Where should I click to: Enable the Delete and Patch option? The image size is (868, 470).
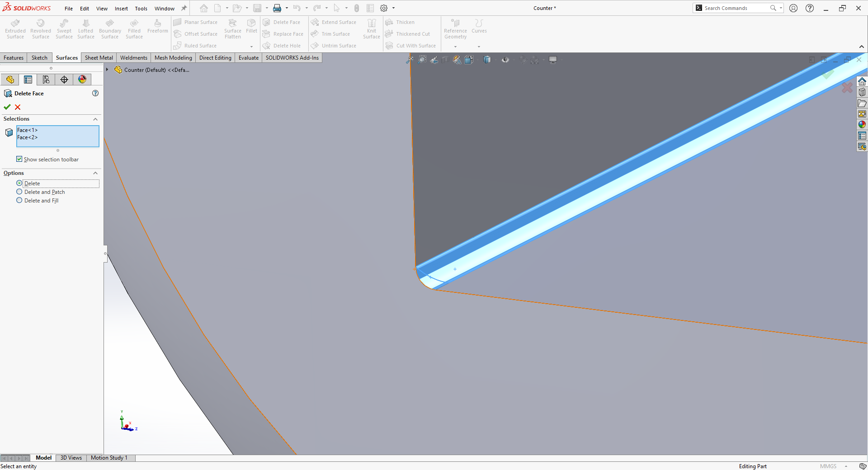click(x=19, y=192)
